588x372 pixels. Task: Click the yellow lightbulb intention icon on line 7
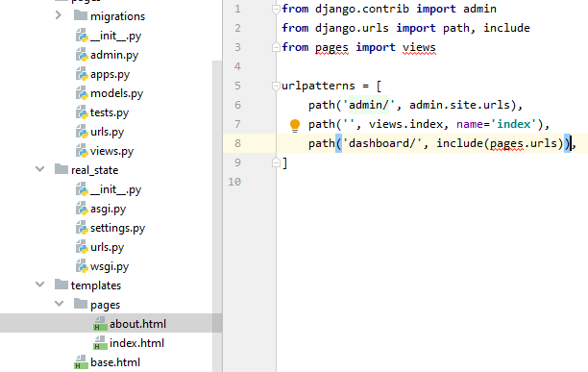(295, 125)
